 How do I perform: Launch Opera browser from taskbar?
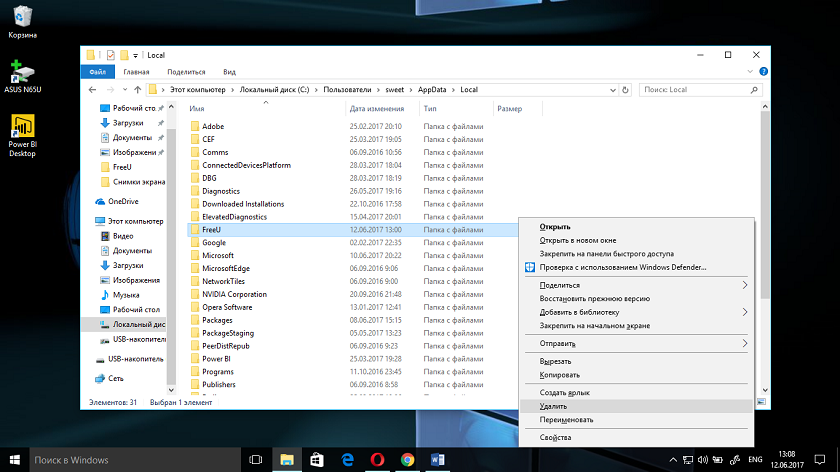pos(377,460)
